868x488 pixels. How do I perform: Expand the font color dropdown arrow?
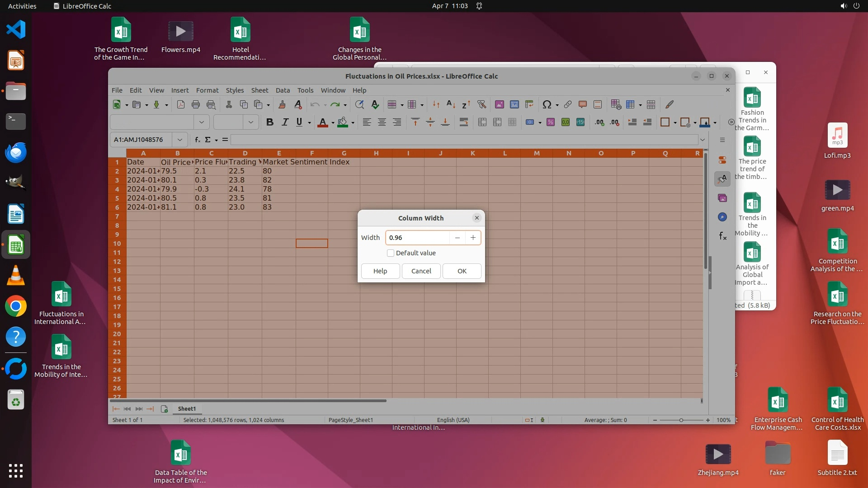point(333,122)
